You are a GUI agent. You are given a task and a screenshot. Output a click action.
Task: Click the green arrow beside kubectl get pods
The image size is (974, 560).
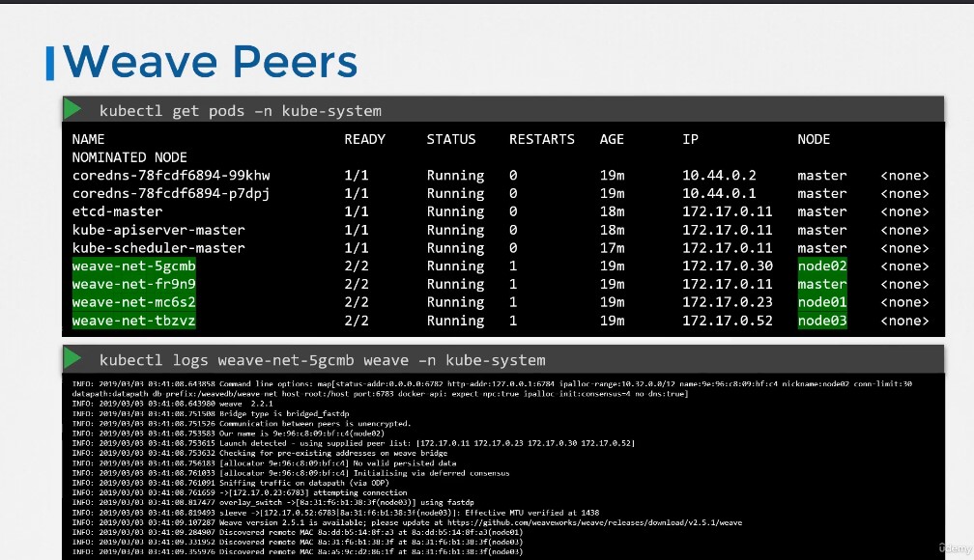pyautogui.click(x=72, y=109)
